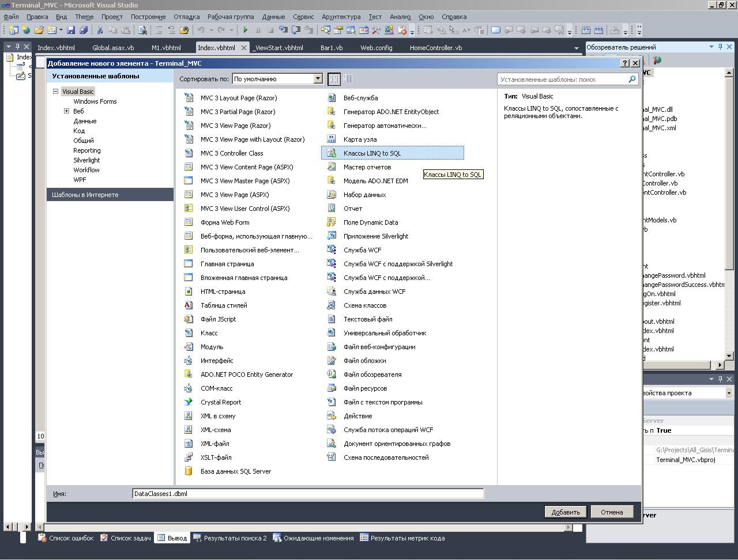Open the sort order dropdown
This screenshot has height=560, width=738.
click(x=318, y=79)
